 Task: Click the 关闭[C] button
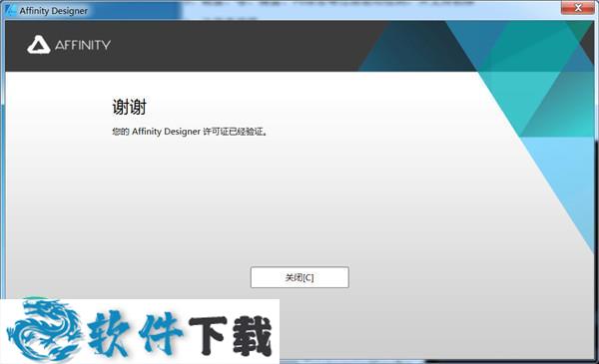click(x=299, y=277)
